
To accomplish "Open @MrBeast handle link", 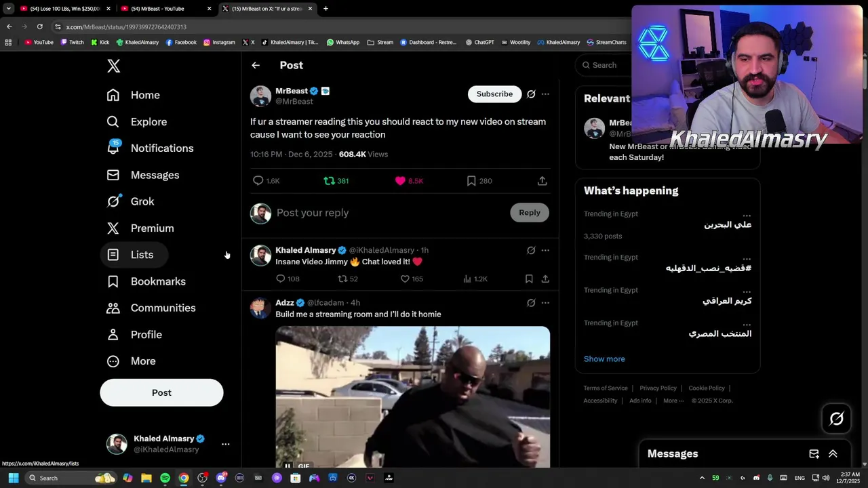I will pos(294,102).
